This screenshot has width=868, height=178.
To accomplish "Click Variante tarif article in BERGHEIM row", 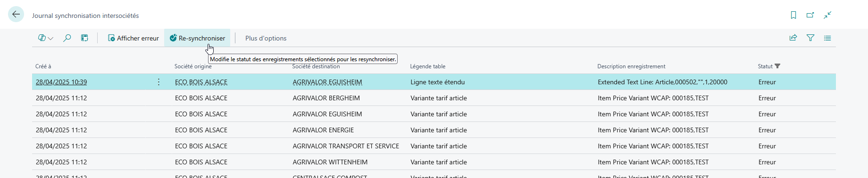I will [439, 98].
